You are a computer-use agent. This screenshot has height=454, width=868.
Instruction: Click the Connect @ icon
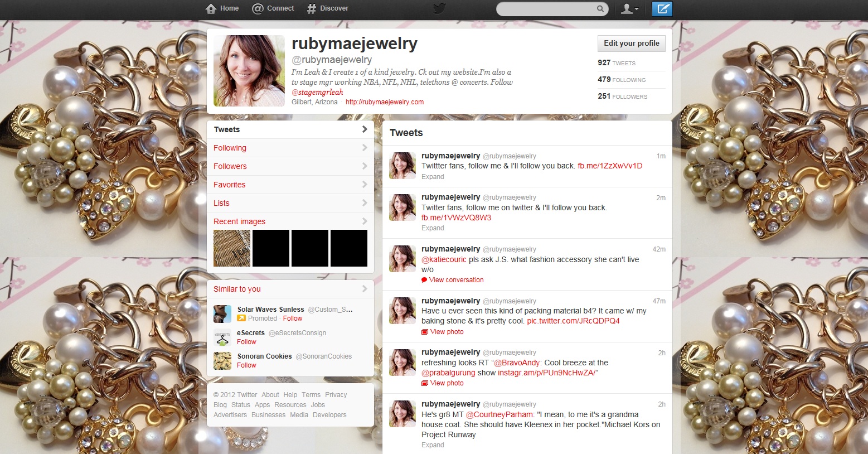pos(258,8)
